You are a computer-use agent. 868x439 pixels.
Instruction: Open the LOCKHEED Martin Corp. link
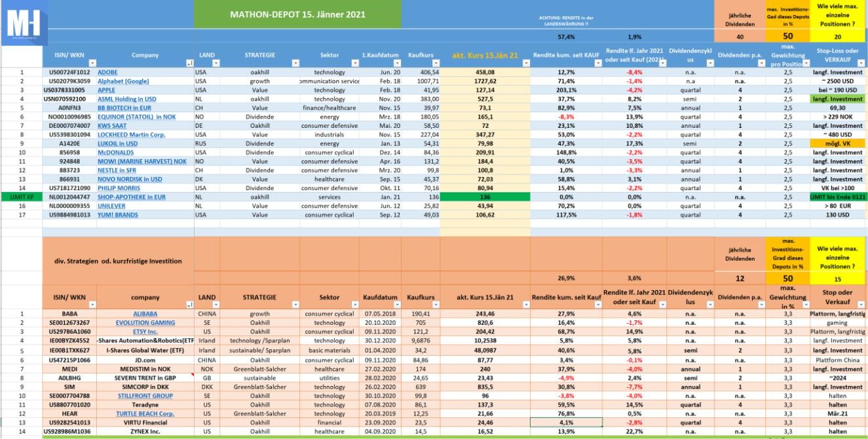pyautogui.click(x=132, y=134)
